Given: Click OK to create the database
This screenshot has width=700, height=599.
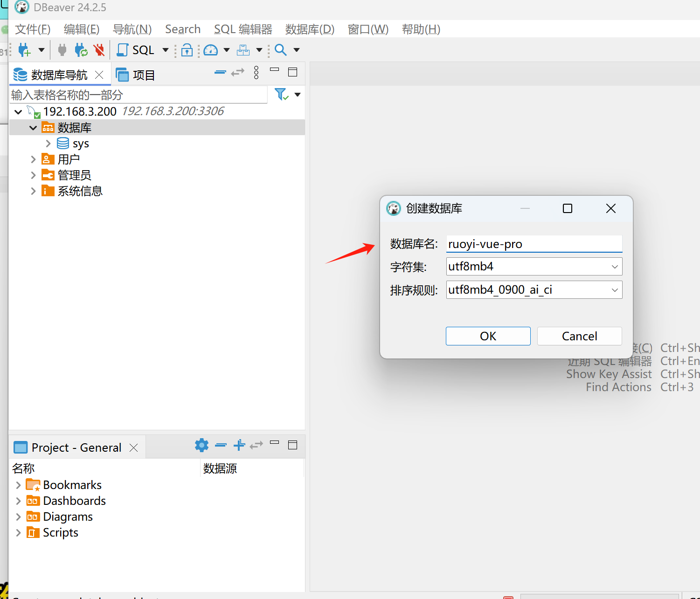Looking at the screenshot, I should click(488, 336).
